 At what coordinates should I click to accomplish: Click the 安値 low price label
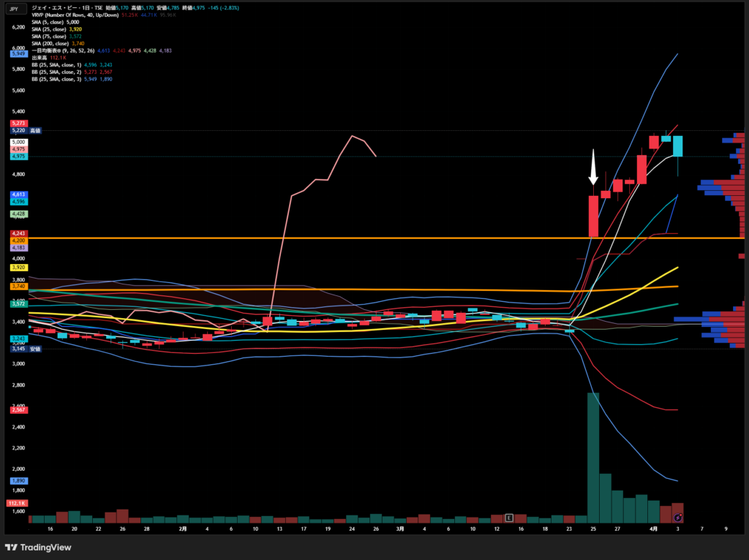(35, 349)
